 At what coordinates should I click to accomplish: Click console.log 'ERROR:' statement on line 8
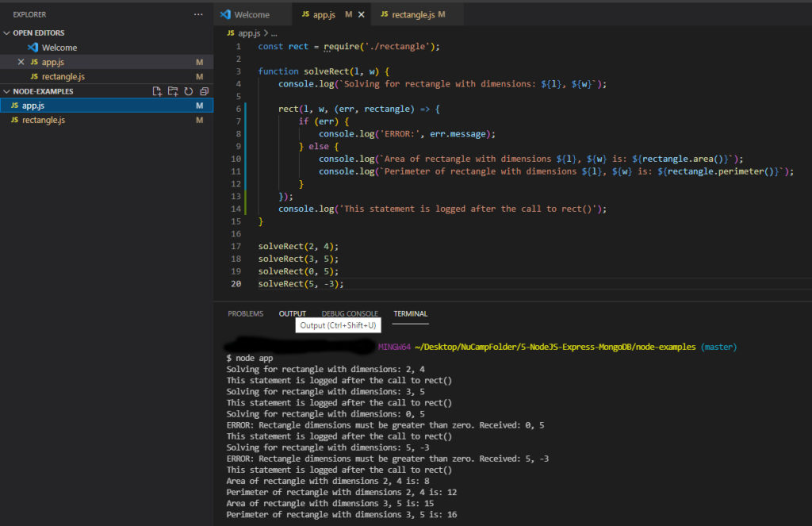[407, 134]
